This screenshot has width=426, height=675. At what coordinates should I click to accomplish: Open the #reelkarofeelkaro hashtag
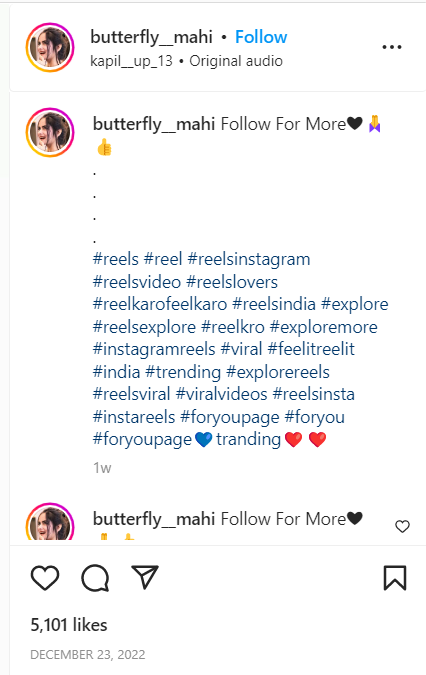pyautogui.click(x=160, y=304)
